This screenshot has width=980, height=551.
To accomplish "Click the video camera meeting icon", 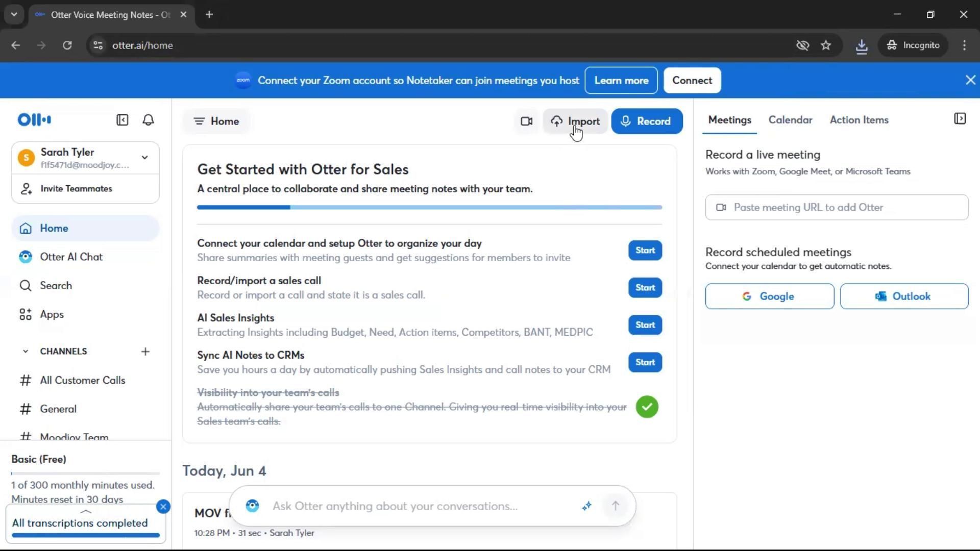I will (x=526, y=121).
